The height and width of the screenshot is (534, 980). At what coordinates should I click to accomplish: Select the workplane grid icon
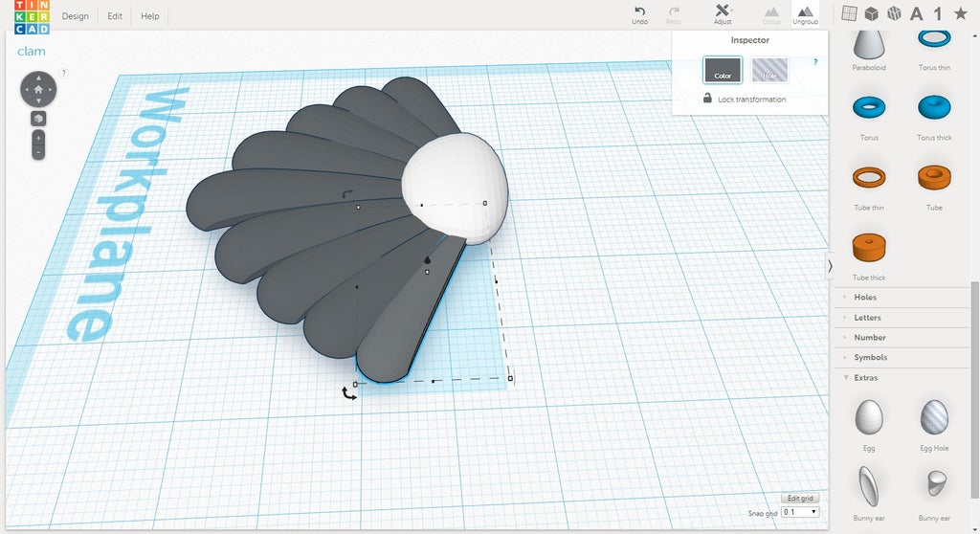tap(849, 13)
